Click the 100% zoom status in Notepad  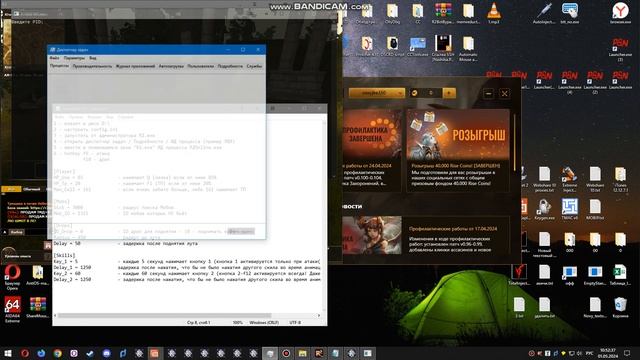coord(237,322)
